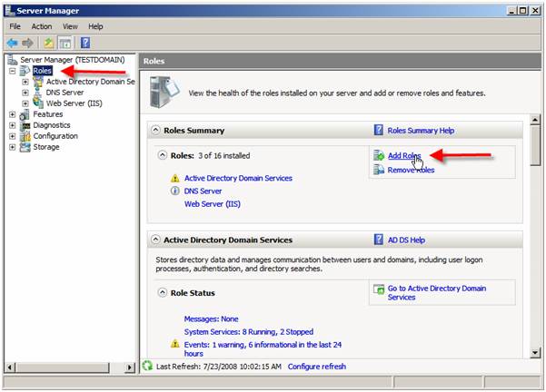Expand the Web Server (IIS) tree node
The height and width of the screenshot is (392, 546).
pos(25,103)
